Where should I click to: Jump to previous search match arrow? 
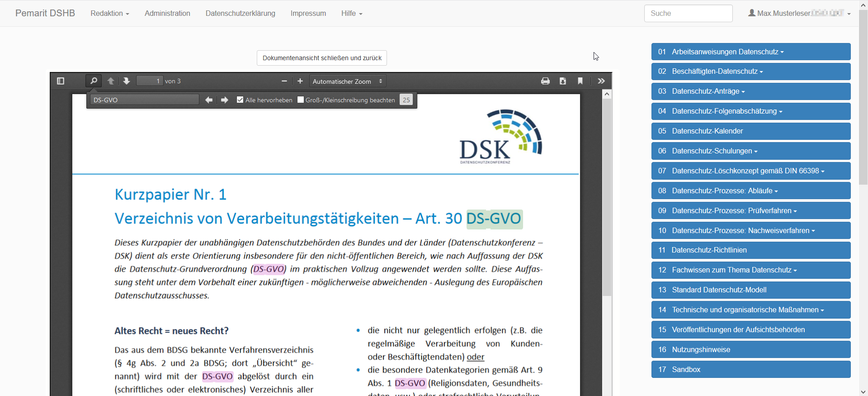[208, 100]
